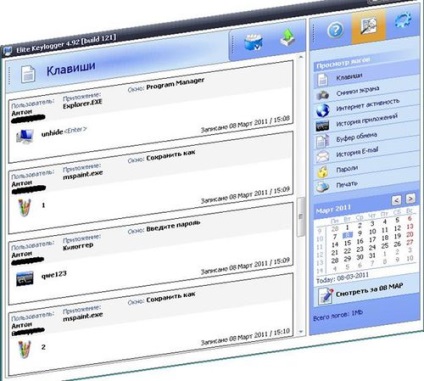
Task: Click the envelope icon for История E-mail
Action: 322,156
